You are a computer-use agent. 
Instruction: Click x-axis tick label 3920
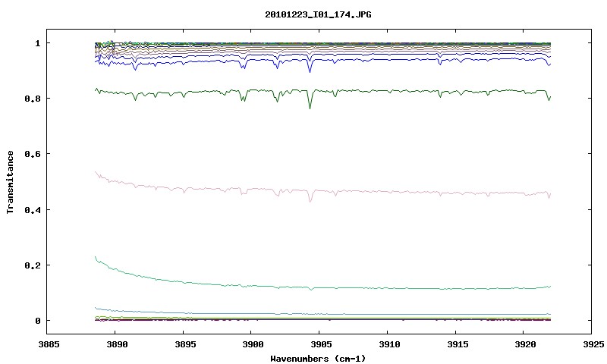pyautogui.click(x=526, y=344)
